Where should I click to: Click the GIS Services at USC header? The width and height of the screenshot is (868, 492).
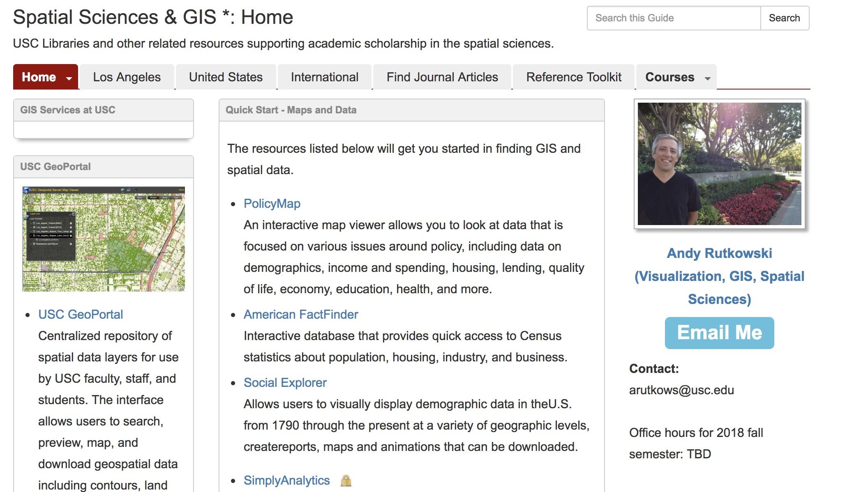pyautogui.click(x=68, y=110)
